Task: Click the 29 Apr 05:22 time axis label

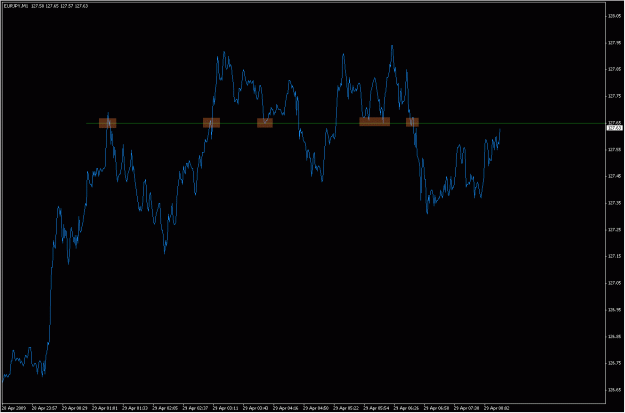Action: click(x=344, y=408)
